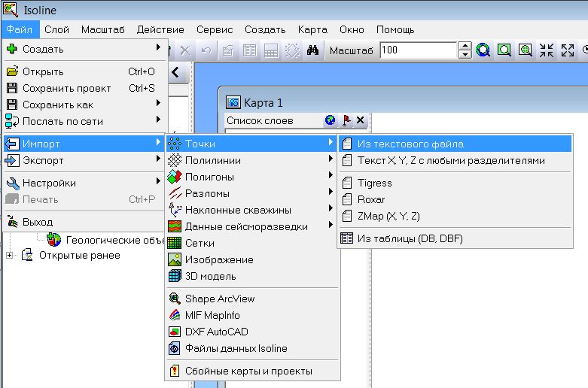588x388 pixels.
Task: Choose Файлы данных Isoline entry
Action: coord(252,348)
